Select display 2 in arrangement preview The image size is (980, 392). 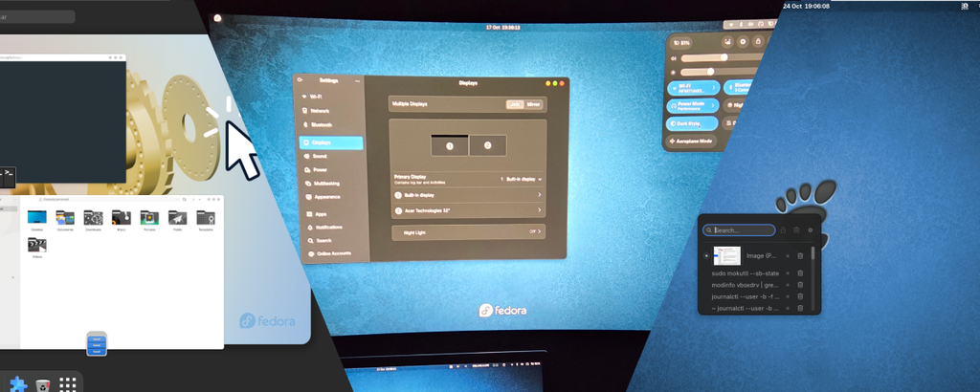pyautogui.click(x=487, y=145)
